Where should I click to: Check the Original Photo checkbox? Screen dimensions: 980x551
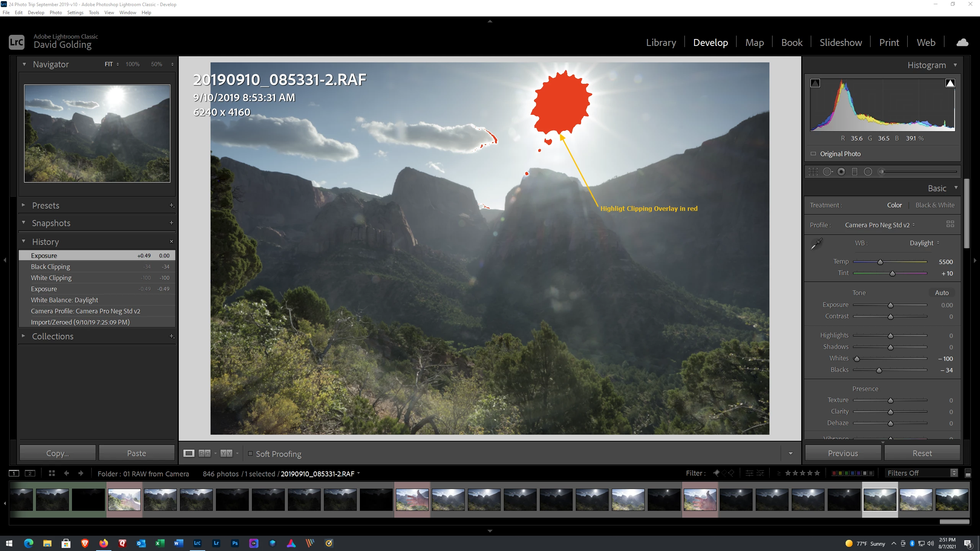[813, 154]
